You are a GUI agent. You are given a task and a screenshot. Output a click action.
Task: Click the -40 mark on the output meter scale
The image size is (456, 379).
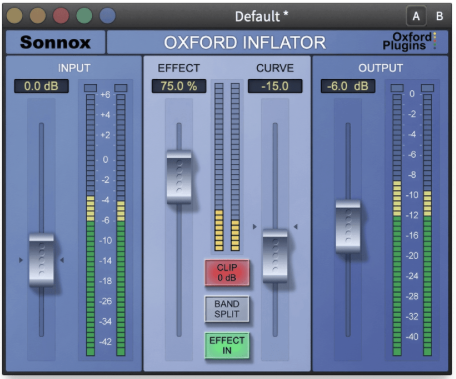[x=412, y=337]
